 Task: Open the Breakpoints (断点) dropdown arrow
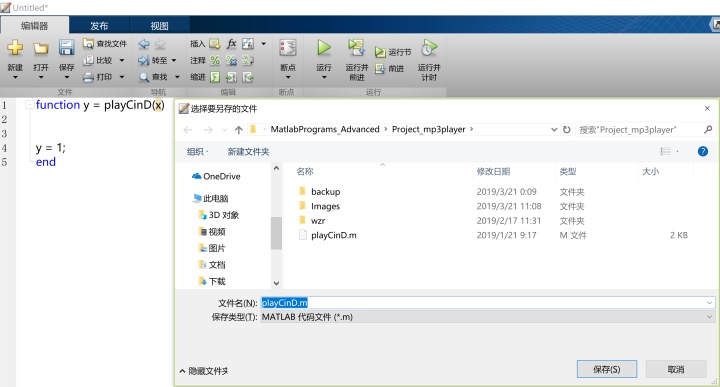point(288,78)
